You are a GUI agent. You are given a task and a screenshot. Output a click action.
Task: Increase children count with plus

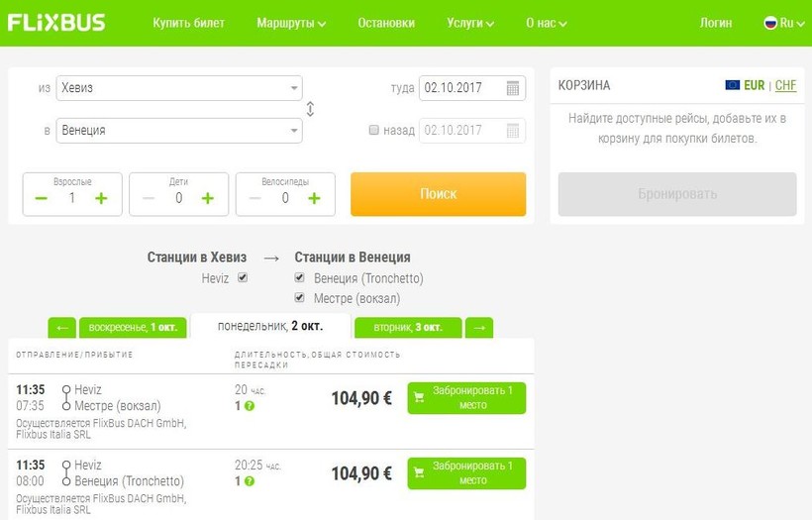208,198
